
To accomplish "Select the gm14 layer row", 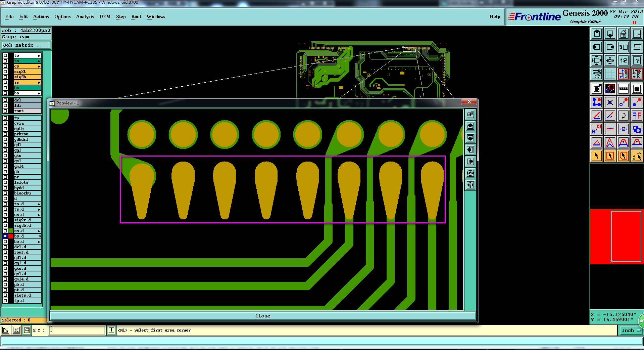I will pos(27,166).
